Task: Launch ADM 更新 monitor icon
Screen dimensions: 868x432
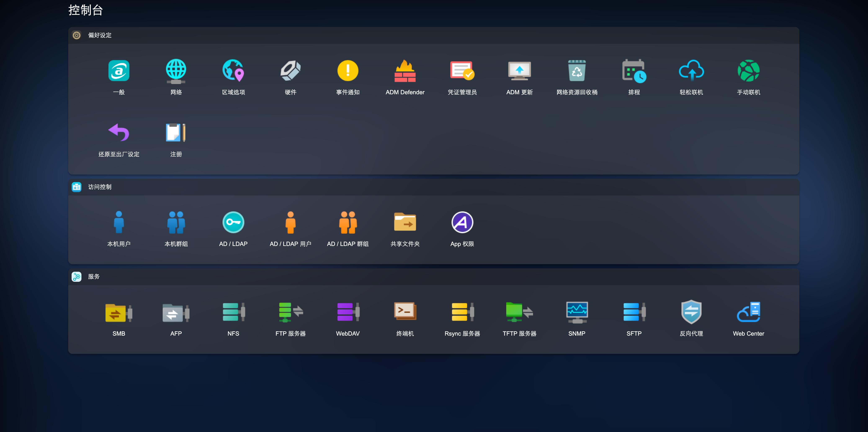Action: coord(519,71)
